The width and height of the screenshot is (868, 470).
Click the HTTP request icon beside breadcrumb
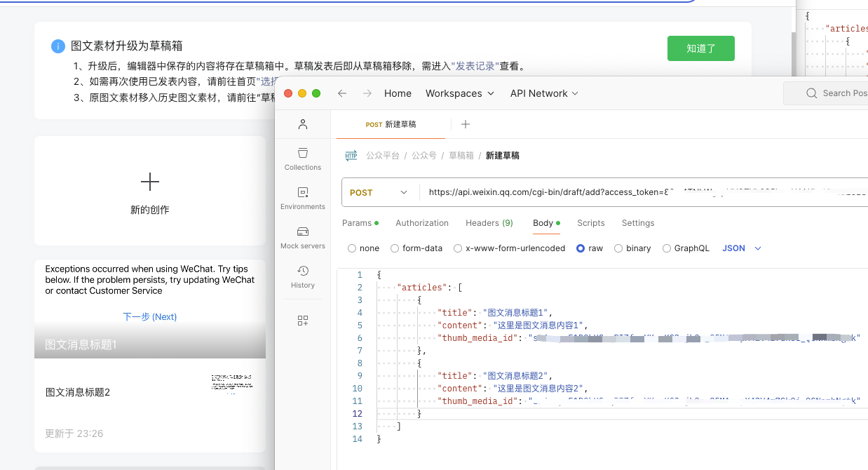[351, 156]
